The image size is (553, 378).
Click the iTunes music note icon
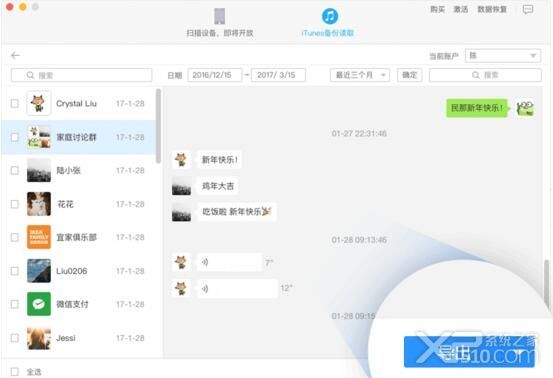pyautogui.click(x=330, y=16)
